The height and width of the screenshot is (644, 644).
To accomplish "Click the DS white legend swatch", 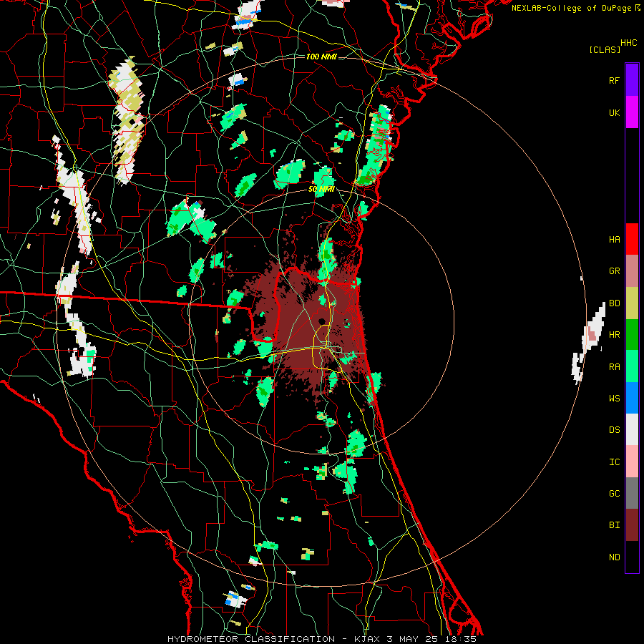I will [x=632, y=429].
